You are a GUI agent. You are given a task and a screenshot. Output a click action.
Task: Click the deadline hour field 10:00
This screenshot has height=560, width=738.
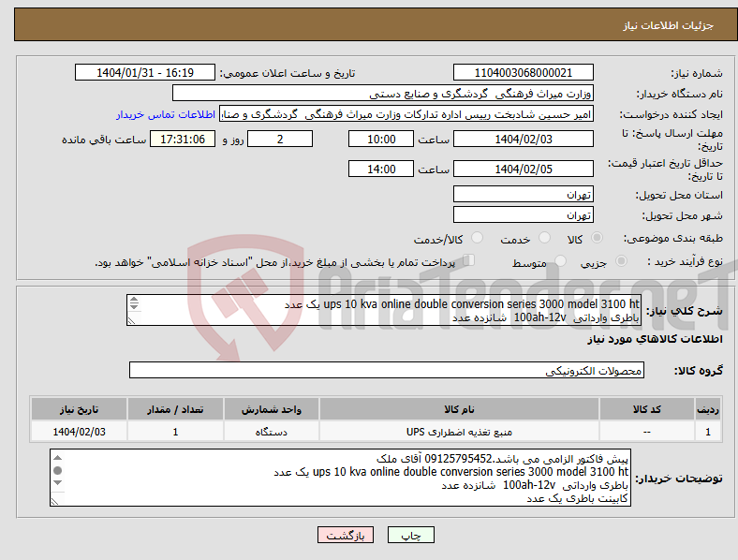coord(381,139)
